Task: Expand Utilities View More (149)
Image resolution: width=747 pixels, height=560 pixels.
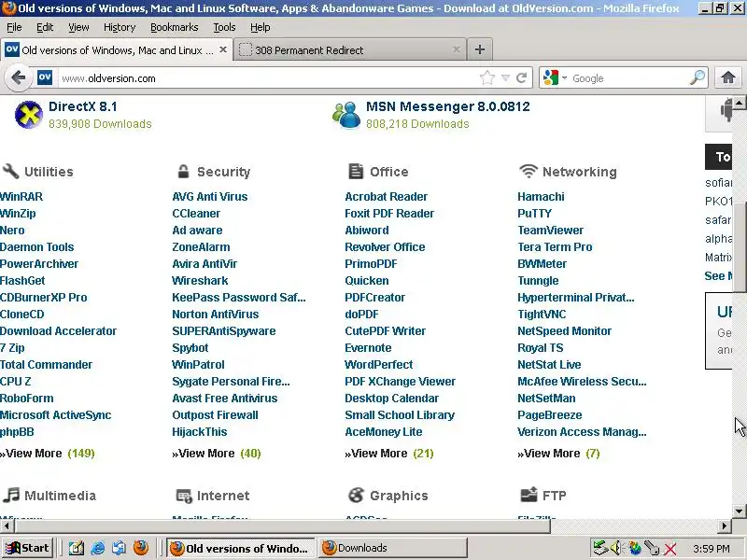Action: 48,454
